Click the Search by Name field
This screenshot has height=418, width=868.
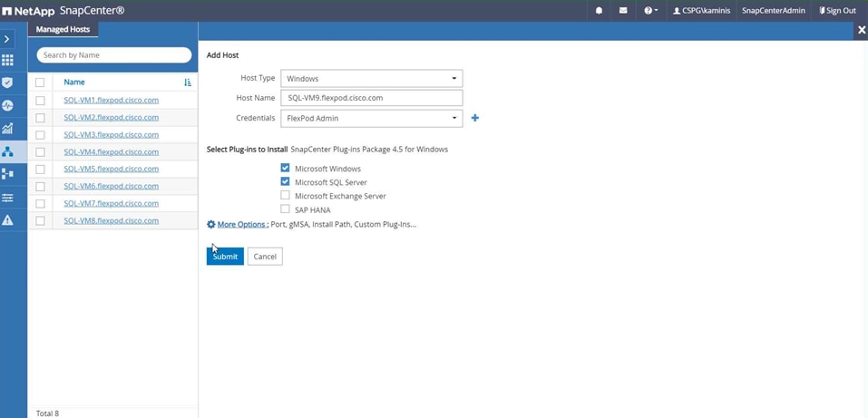point(114,54)
